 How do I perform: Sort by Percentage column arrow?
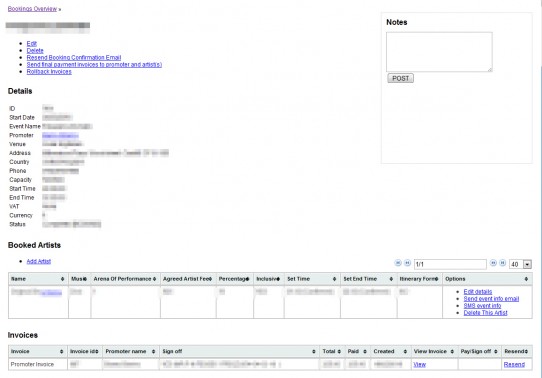[247, 279]
